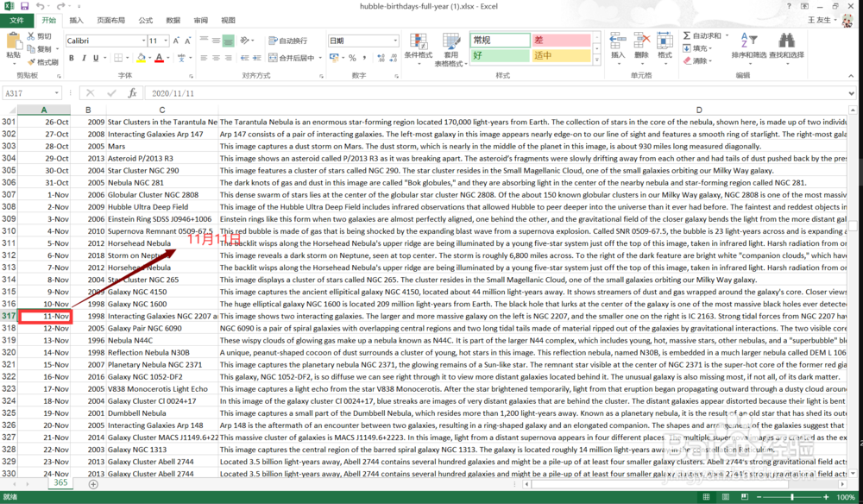Click the AutoSum (自动求和) sigma icon
The width and height of the screenshot is (863, 504).
(687, 35)
